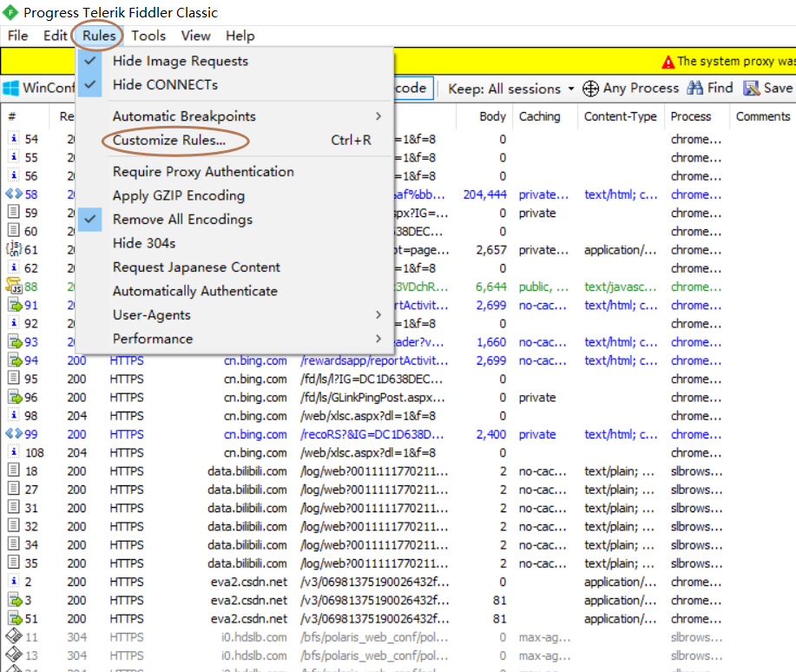Open the View menu

pos(195,36)
